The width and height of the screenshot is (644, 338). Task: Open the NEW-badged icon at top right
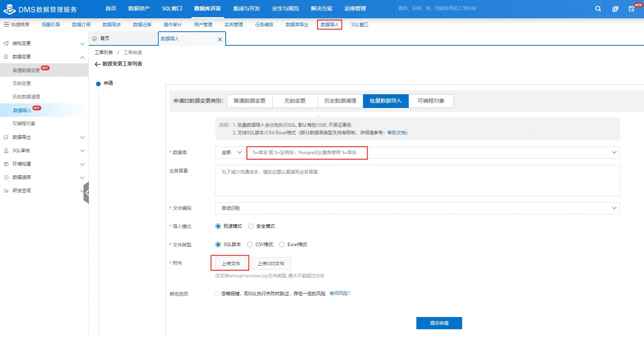click(632, 9)
